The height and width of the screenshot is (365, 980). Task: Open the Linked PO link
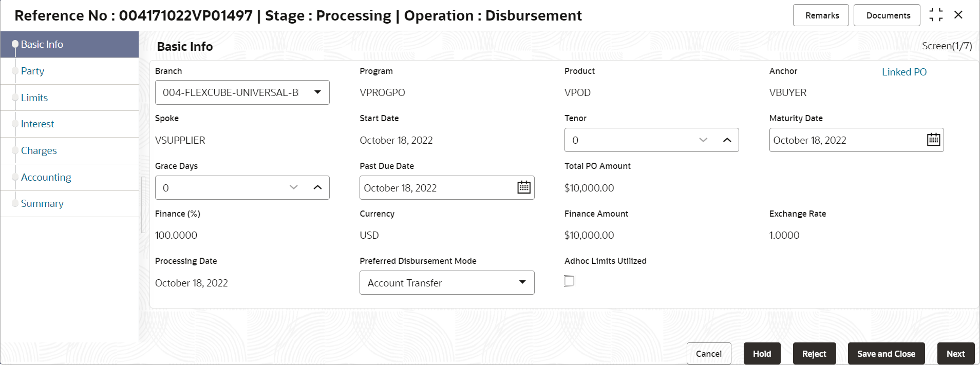click(x=904, y=72)
